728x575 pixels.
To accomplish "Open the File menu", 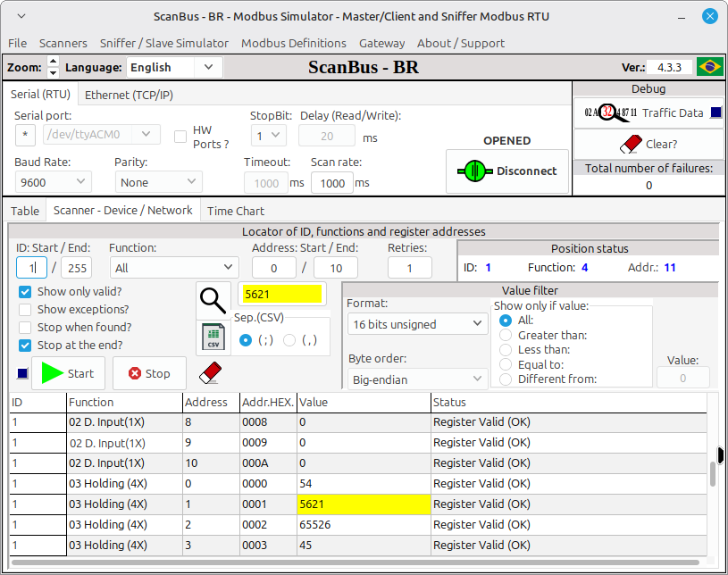I will 18,43.
